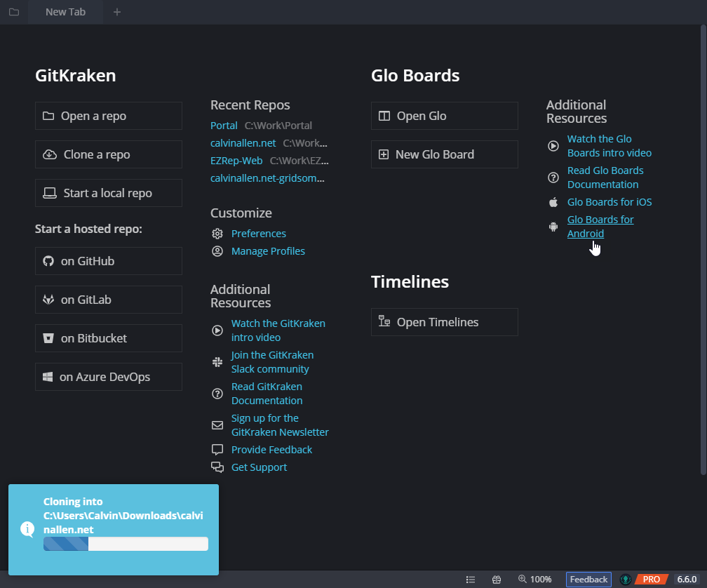Start a hosted repo on GitLab

click(x=109, y=300)
